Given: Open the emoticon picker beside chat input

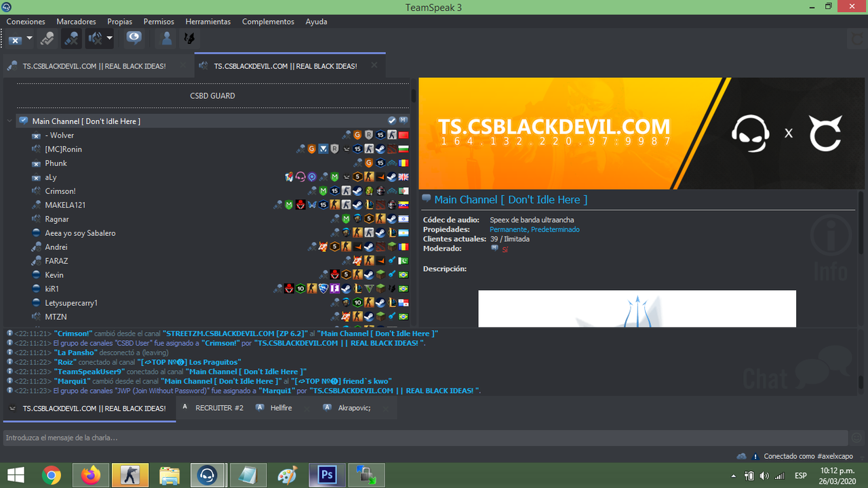Looking at the screenshot, I should click(x=856, y=438).
